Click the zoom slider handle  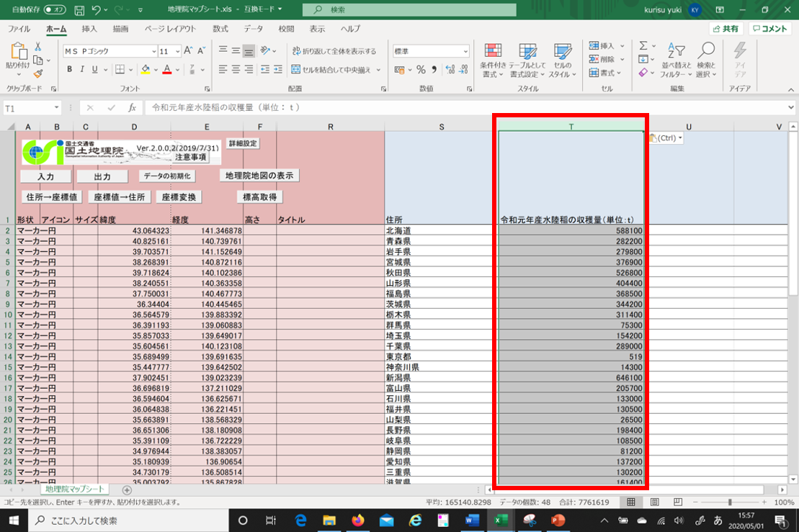pyautogui.click(x=730, y=502)
